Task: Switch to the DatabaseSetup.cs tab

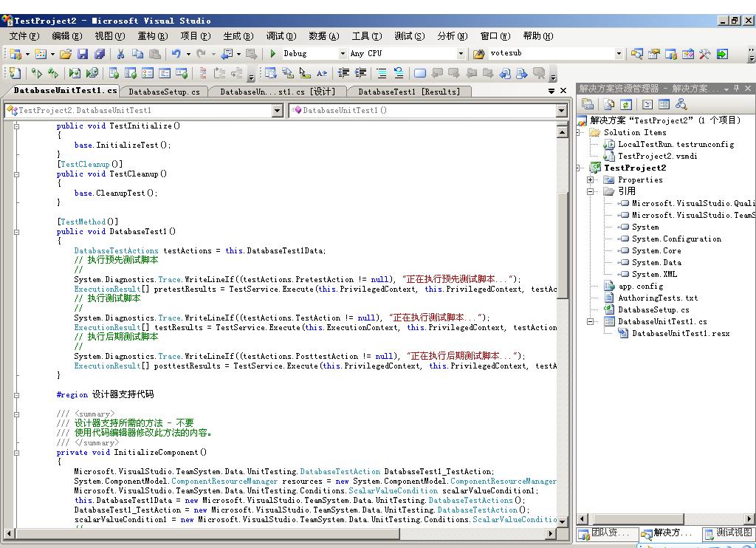Action: (164, 92)
